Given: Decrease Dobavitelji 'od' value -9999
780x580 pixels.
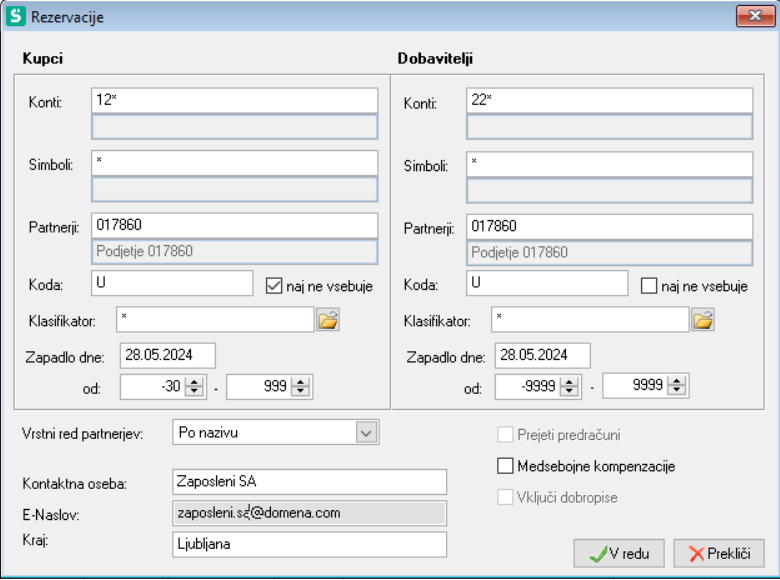Looking at the screenshot, I should pyautogui.click(x=569, y=391).
